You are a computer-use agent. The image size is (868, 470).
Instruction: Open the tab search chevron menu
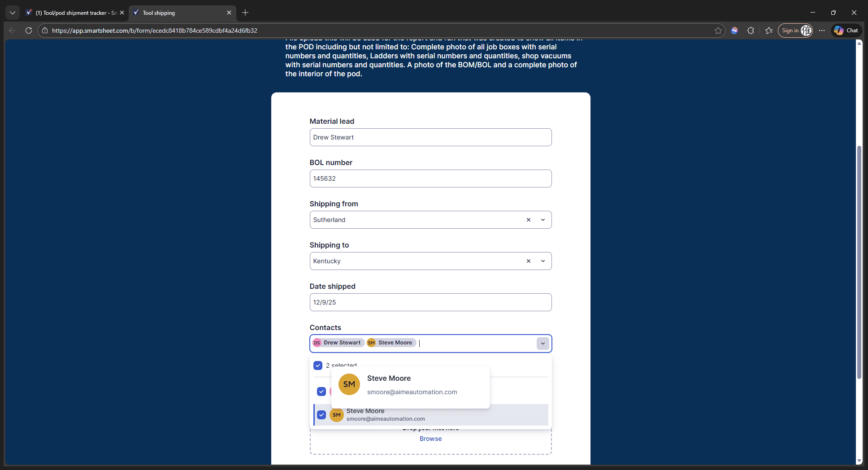click(x=13, y=13)
